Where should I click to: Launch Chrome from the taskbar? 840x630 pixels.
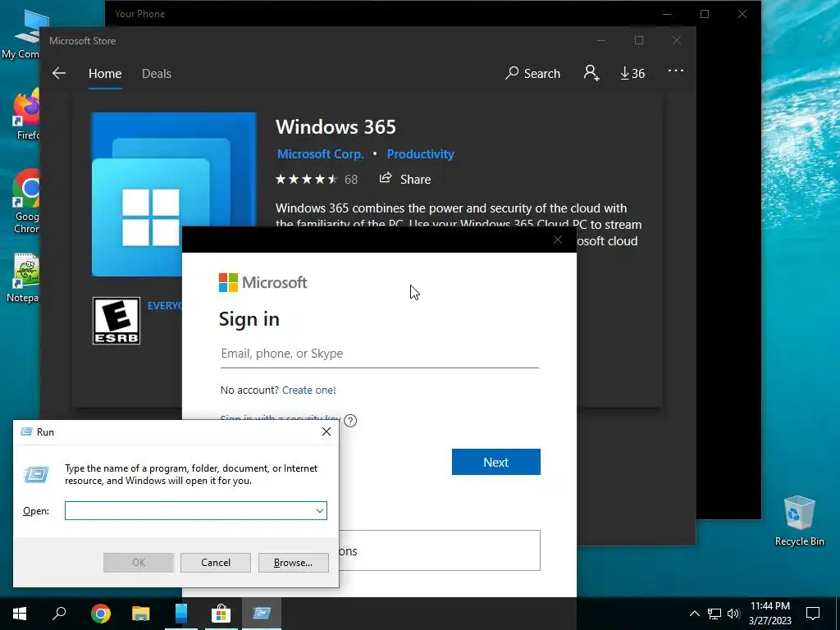point(101,614)
